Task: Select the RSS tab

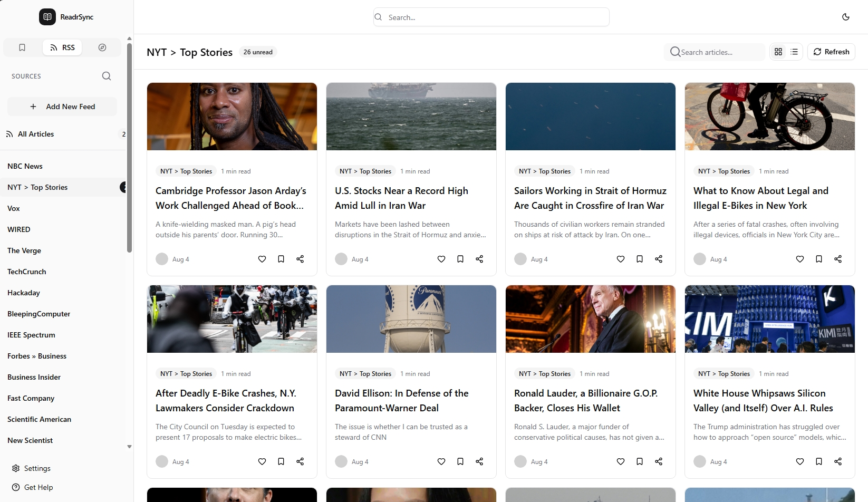Action: coord(62,47)
